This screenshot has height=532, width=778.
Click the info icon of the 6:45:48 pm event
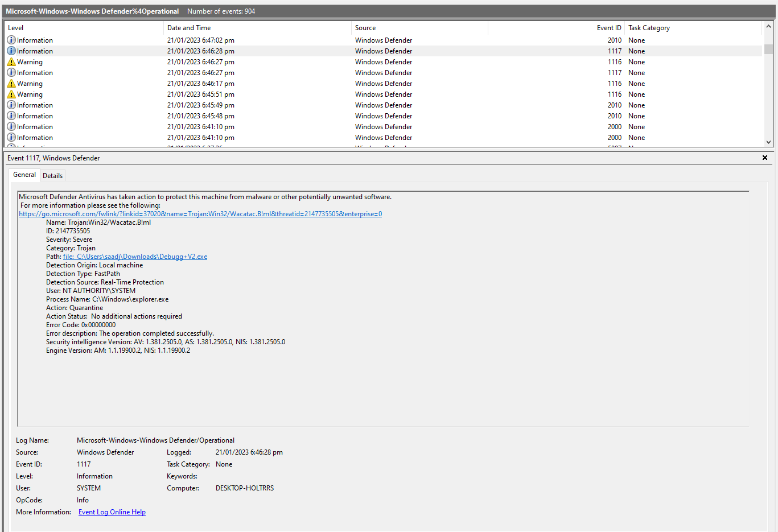(x=11, y=116)
